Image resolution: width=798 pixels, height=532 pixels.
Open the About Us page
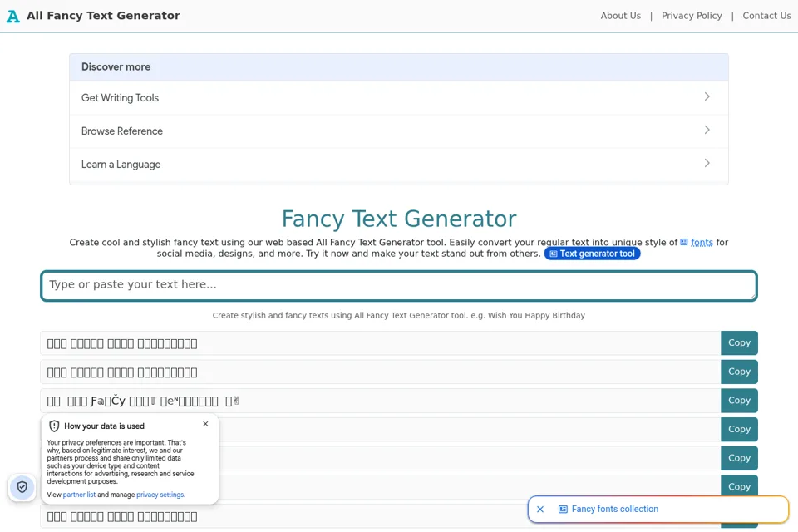[x=620, y=16]
